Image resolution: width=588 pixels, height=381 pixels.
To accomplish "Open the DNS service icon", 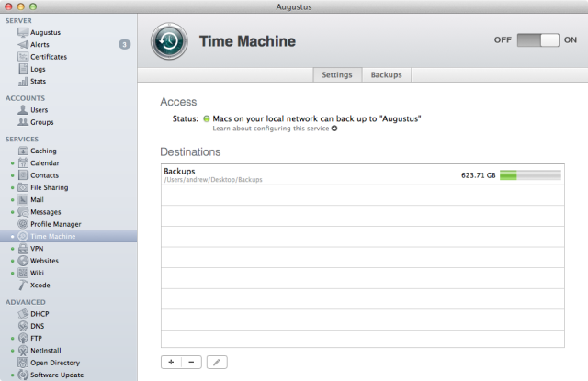I will [x=23, y=326].
